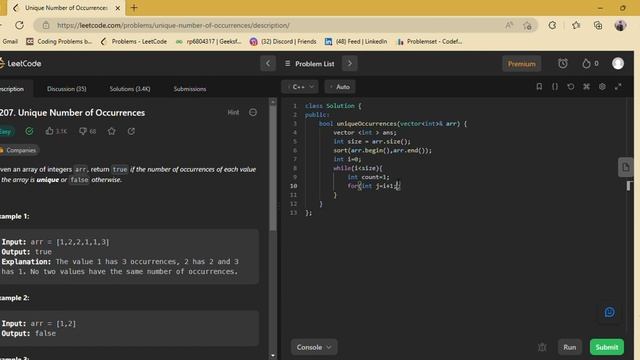The width and height of the screenshot is (640, 360).
Task: Open the timer alarm clock icon
Action: click(x=563, y=64)
